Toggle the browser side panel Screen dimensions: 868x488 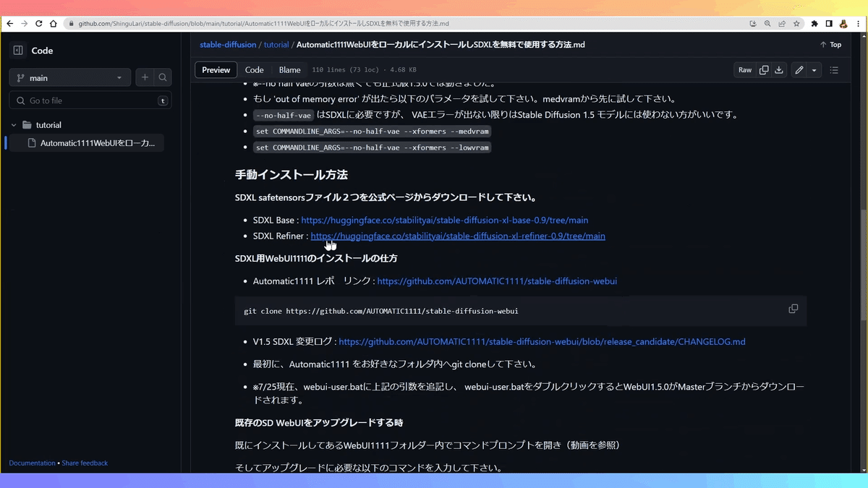(x=829, y=23)
